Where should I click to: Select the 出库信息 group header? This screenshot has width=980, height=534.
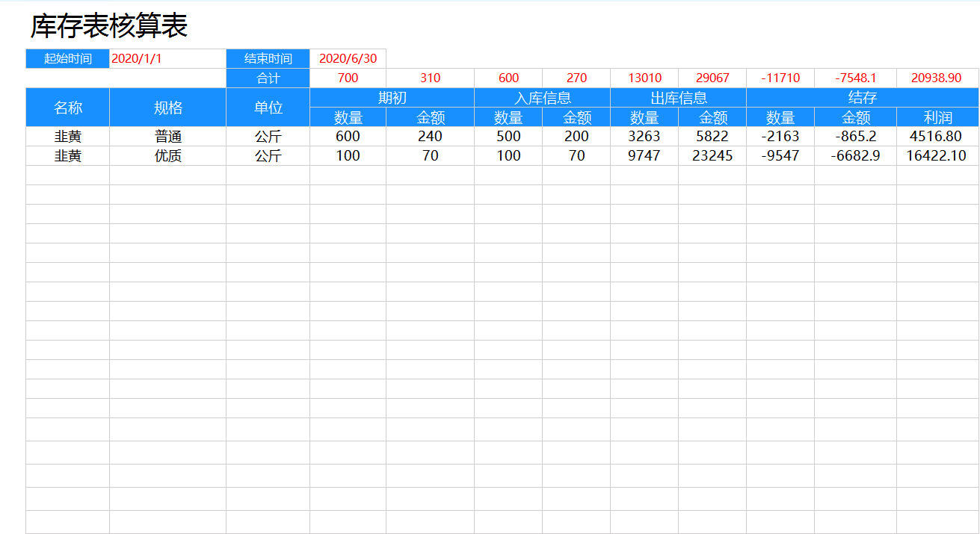(x=679, y=98)
